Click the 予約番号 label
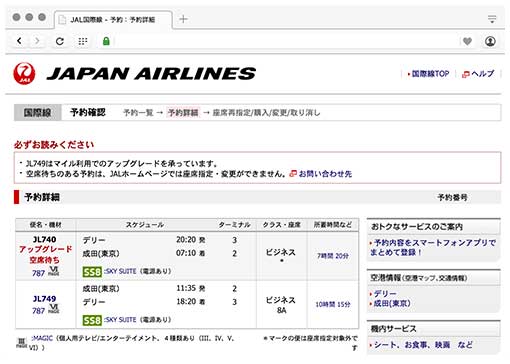This screenshot has width=510, height=364. (x=452, y=198)
